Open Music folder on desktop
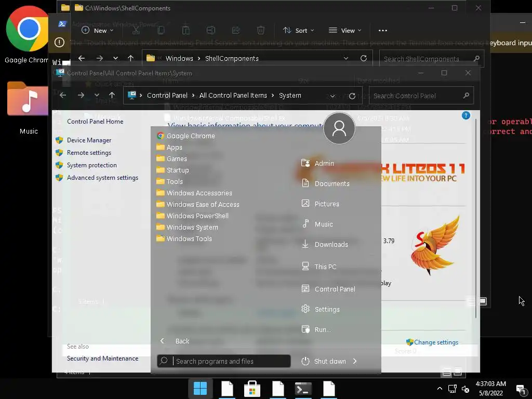The width and height of the screenshot is (532, 399). pos(28,108)
